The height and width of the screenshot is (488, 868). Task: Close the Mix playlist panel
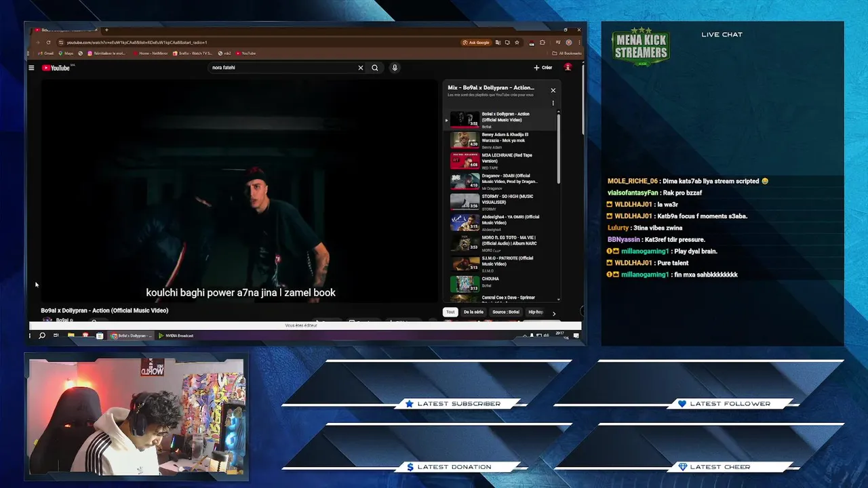click(x=553, y=90)
